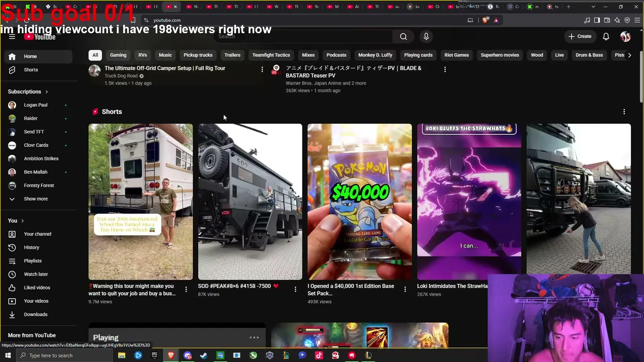
Task: Go to Home in the sidebar
Action: pos(37,56)
